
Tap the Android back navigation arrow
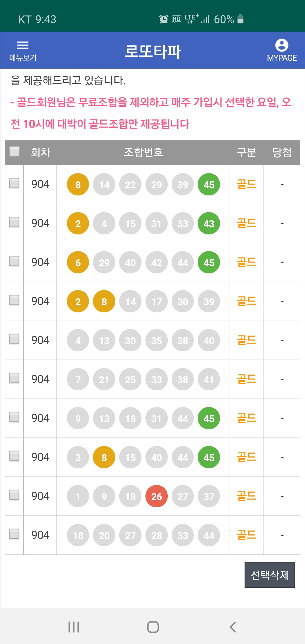232,627
